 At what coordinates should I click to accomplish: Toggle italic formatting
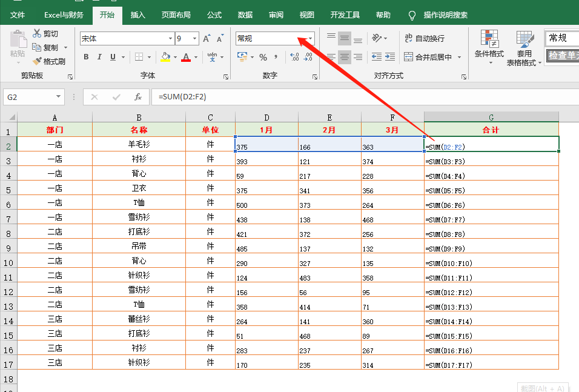pyautogui.click(x=100, y=57)
